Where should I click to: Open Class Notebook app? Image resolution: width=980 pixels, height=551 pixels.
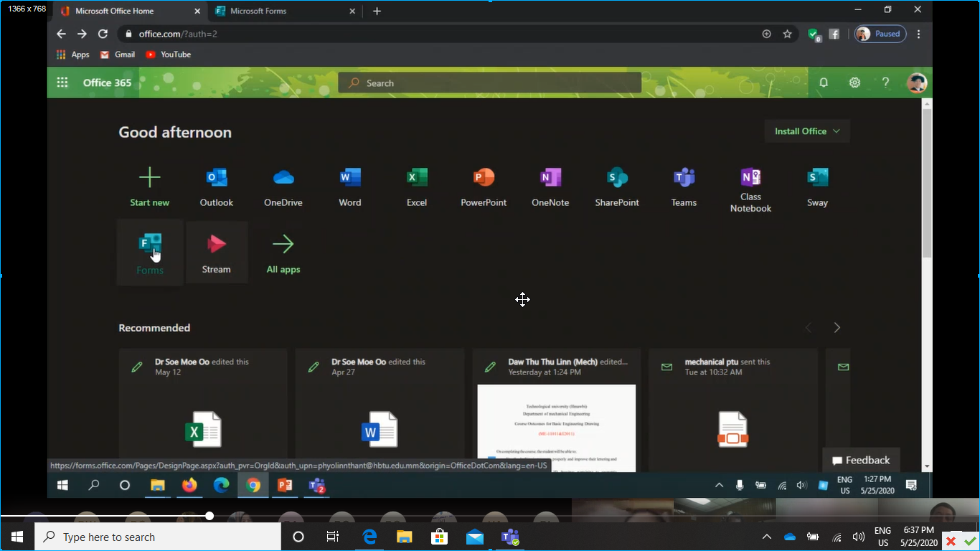click(751, 189)
